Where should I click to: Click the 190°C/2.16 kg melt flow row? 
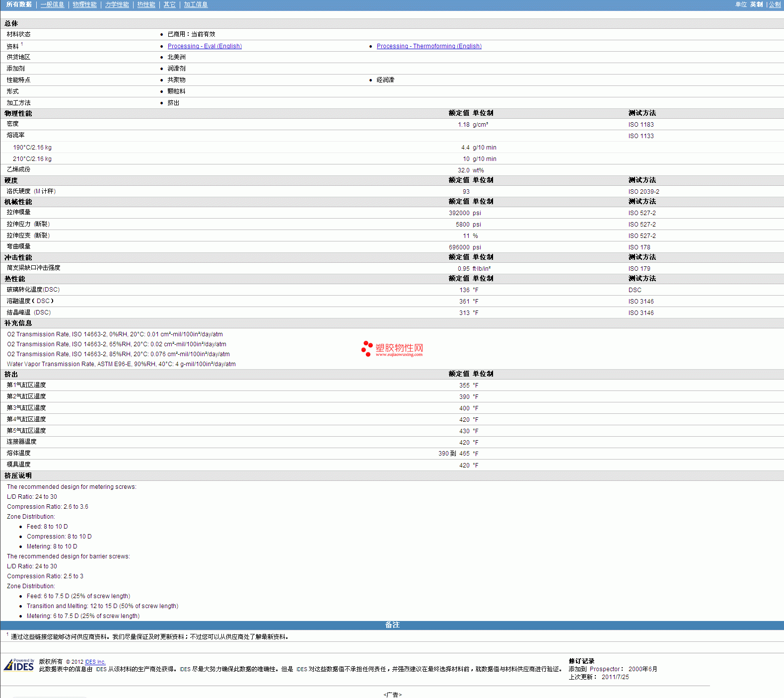tap(32, 148)
